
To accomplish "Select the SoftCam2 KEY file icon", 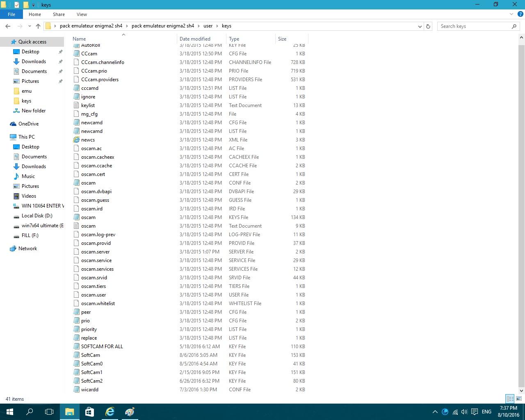I will coord(76,381).
